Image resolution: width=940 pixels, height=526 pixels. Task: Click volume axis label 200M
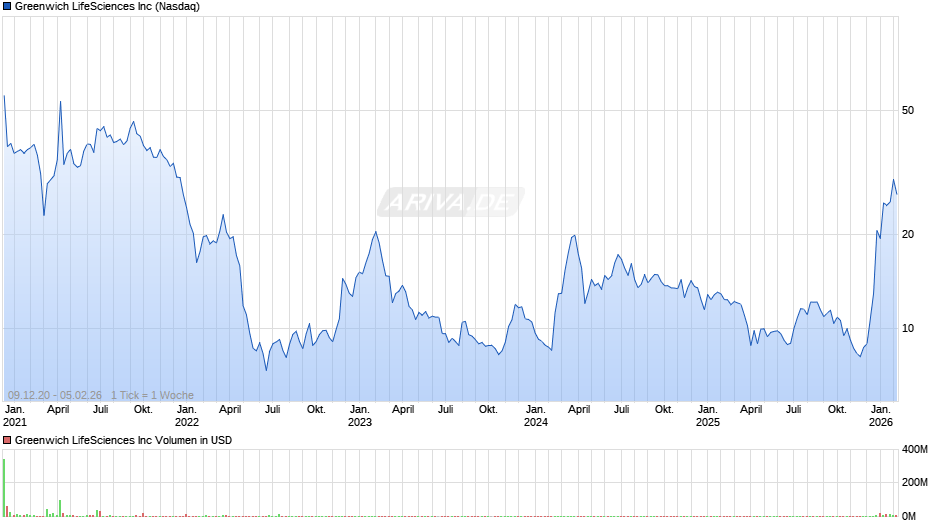[x=914, y=482]
